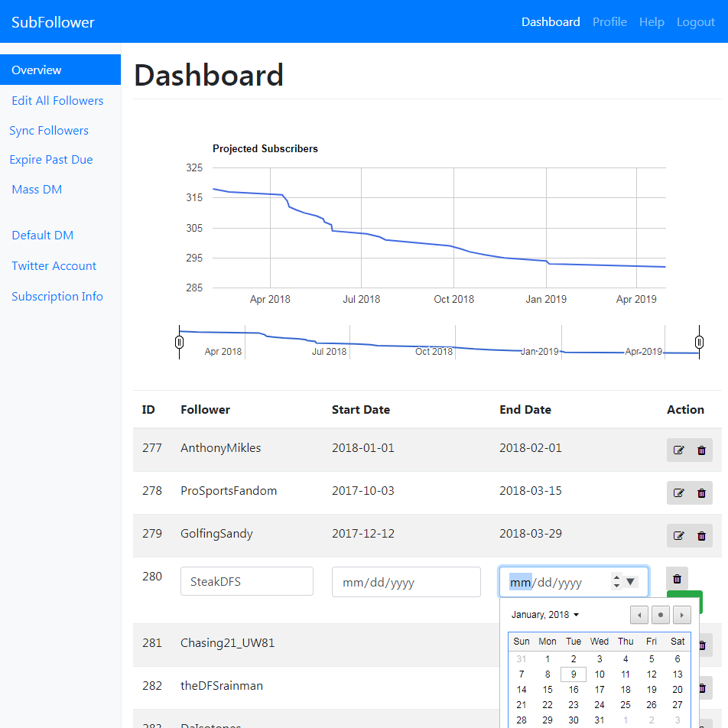Delete the AnthonyMikles follower row

pyautogui.click(x=701, y=450)
